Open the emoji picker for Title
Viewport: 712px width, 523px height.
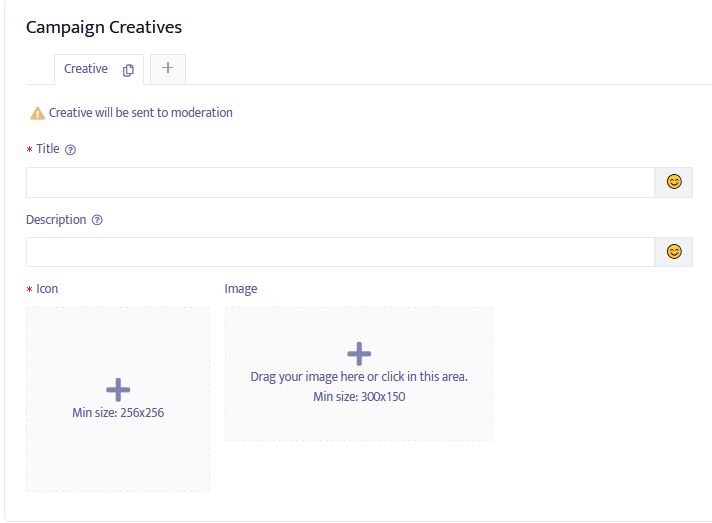674,182
